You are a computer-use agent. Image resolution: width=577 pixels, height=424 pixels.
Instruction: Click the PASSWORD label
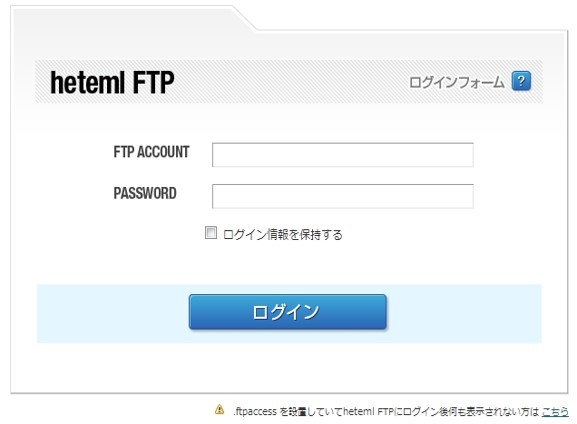[x=145, y=193]
